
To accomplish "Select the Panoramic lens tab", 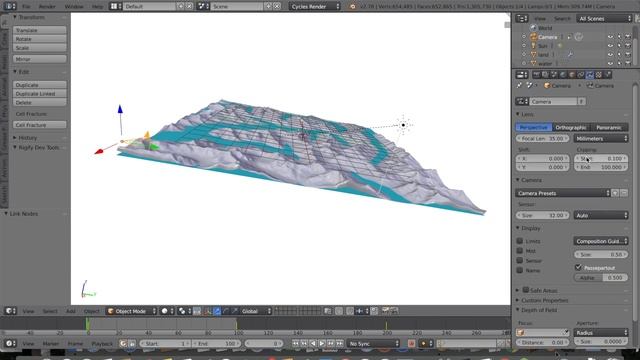I will [609, 127].
